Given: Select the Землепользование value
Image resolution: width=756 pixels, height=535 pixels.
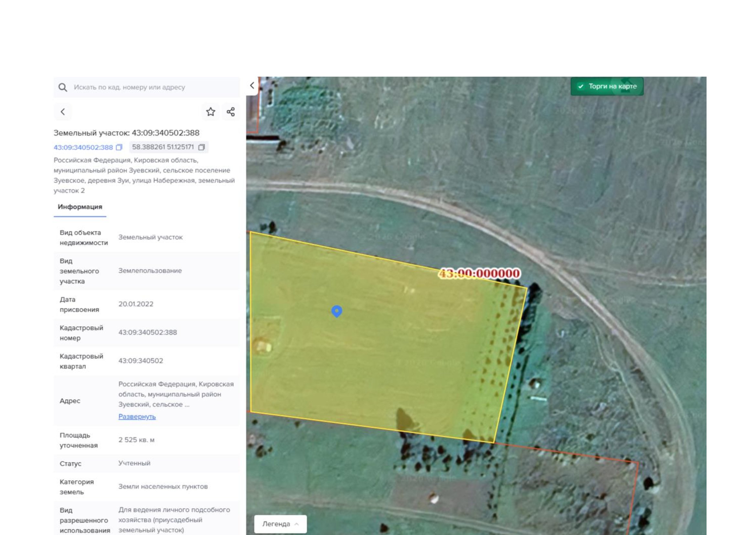Looking at the screenshot, I should click(x=150, y=270).
